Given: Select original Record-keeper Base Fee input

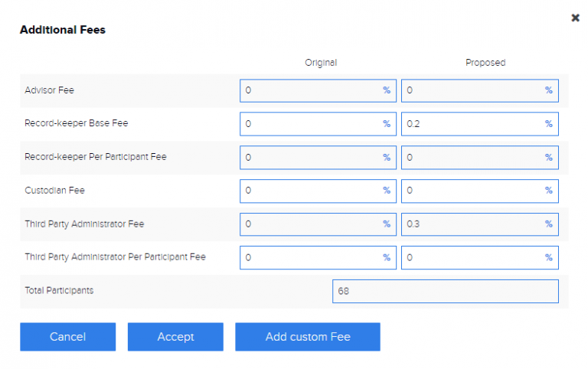Looking at the screenshot, I should tap(310, 124).
